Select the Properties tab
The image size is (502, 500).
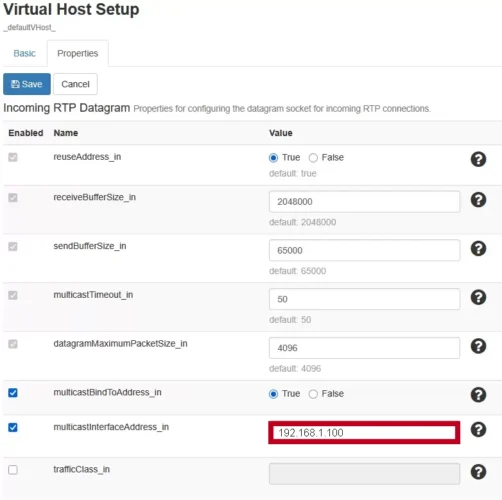78,53
